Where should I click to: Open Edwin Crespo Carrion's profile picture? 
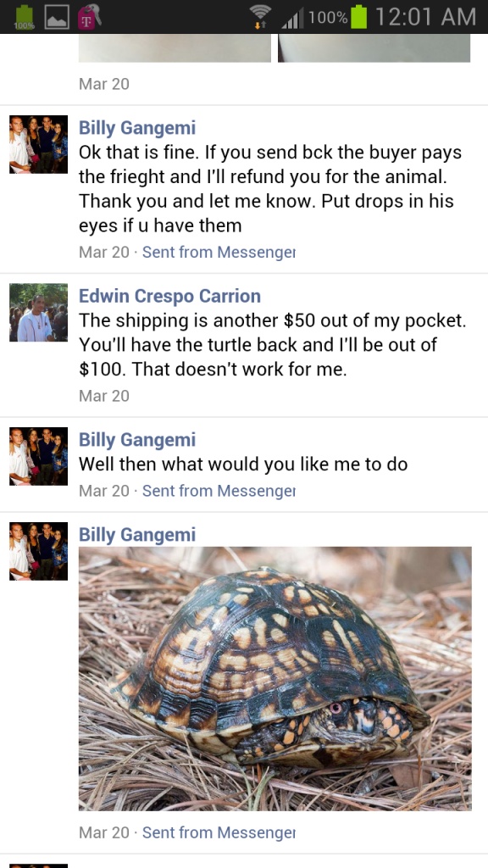[x=38, y=312]
